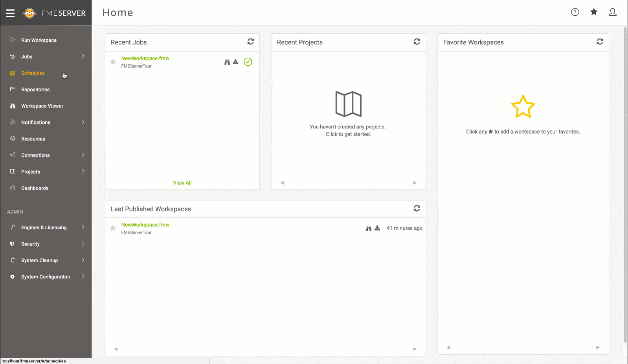This screenshot has width=628, height=364.
Task: Click System Cleanup sidebar item
Action: point(39,260)
